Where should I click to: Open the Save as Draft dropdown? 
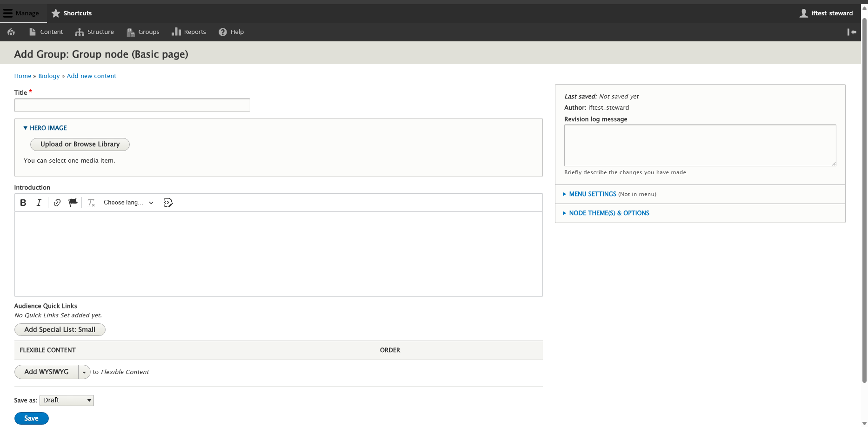coord(67,400)
